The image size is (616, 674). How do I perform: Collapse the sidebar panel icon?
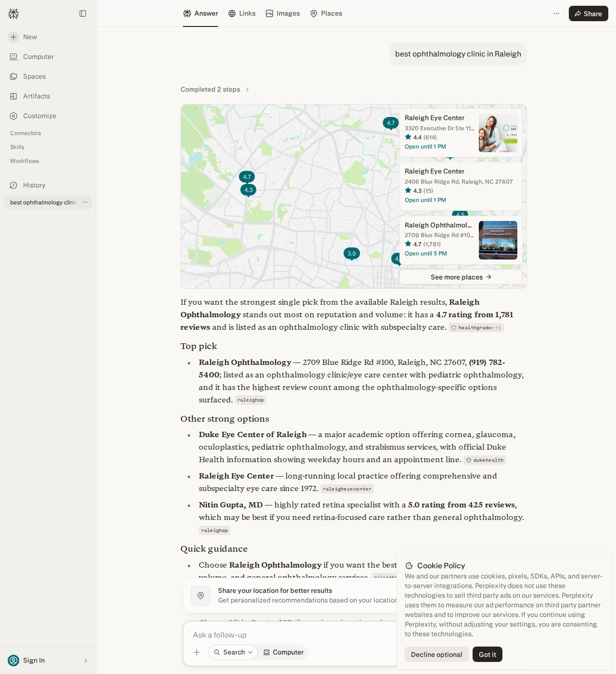pyautogui.click(x=83, y=13)
